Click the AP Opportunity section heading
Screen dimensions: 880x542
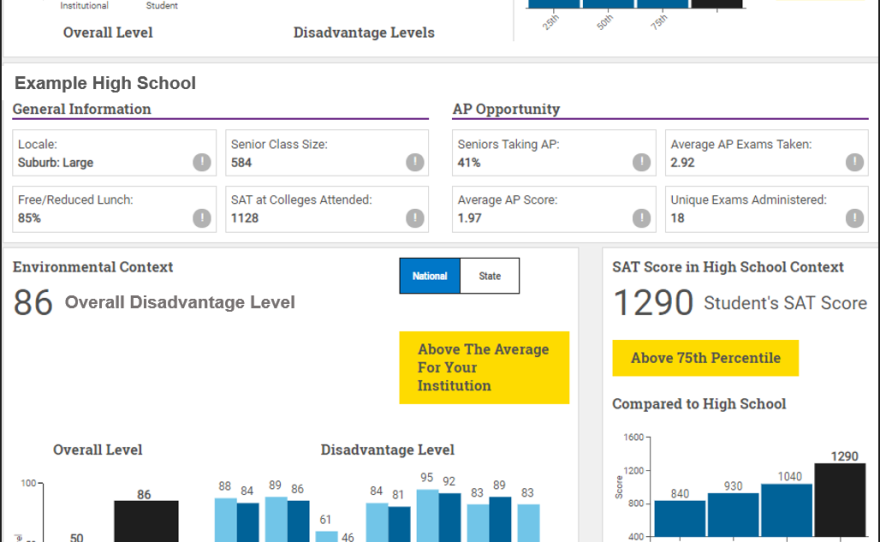coord(506,109)
